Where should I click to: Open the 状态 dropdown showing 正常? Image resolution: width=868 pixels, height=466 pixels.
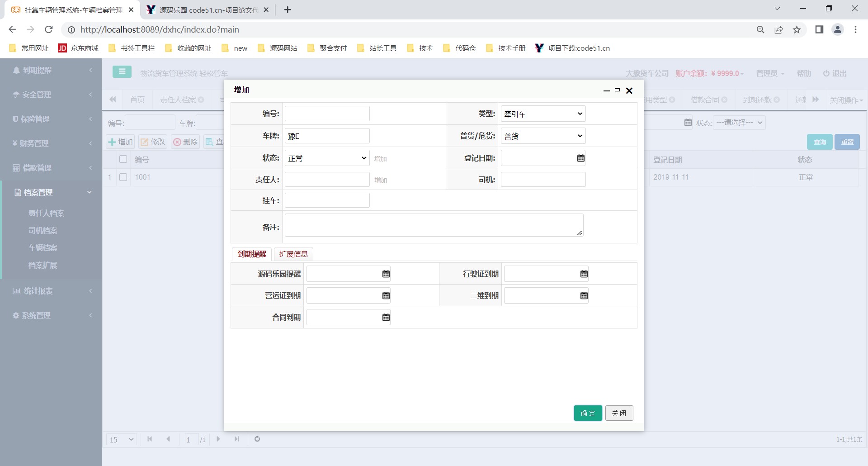click(x=327, y=158)
